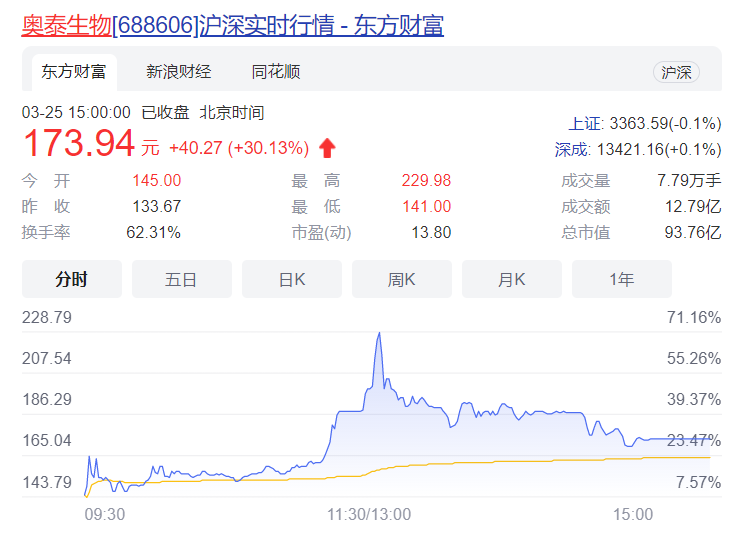Switch to the 东方财富 source tab

pyautogui.click(x=74, y=72)
